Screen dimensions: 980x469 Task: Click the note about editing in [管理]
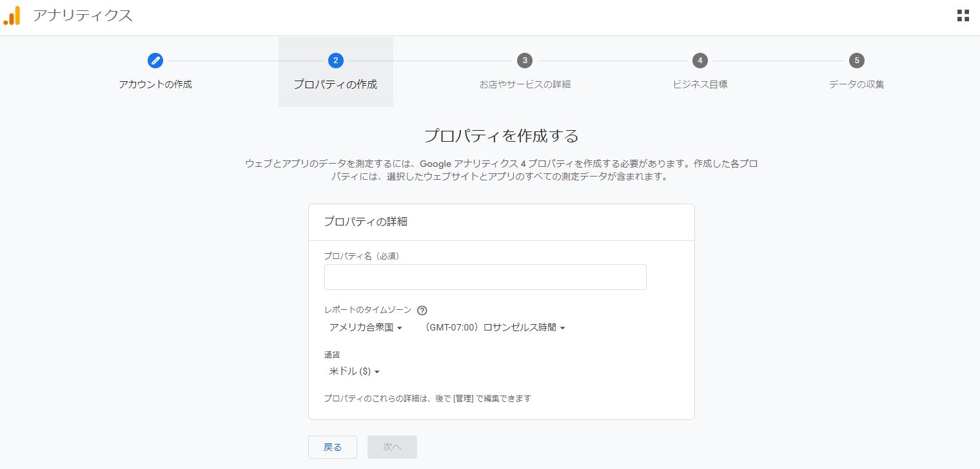(427, 398)
